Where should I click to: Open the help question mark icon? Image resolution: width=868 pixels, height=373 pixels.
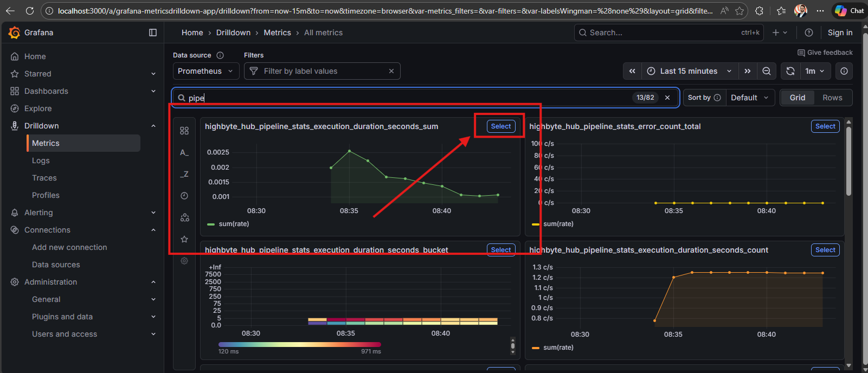point(809,33)
